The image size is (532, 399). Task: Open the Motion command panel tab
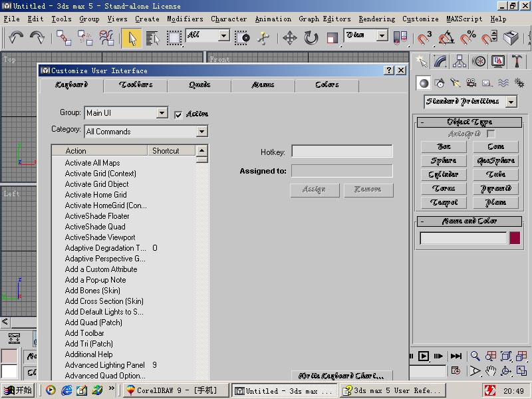coord(479,61)
